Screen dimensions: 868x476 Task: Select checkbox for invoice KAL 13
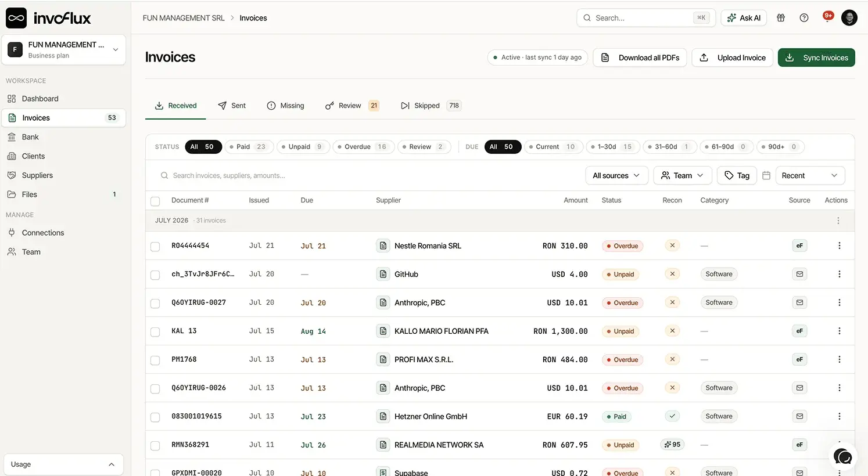(155, 332)
